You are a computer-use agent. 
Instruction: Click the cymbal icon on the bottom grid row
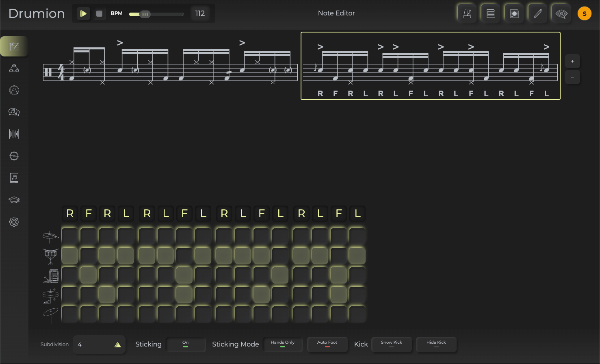pos(50,315)
